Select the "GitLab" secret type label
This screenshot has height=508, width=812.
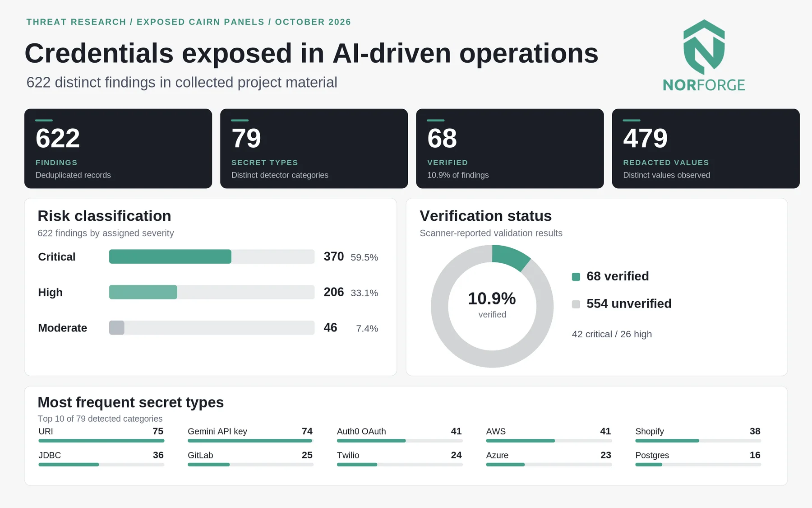[x=200, y=455]
